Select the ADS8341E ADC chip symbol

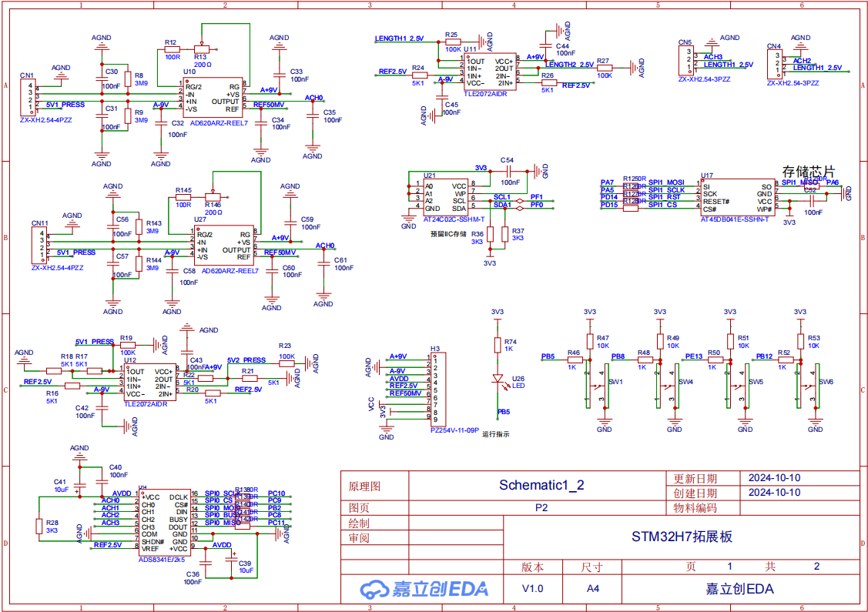point(164,523)
